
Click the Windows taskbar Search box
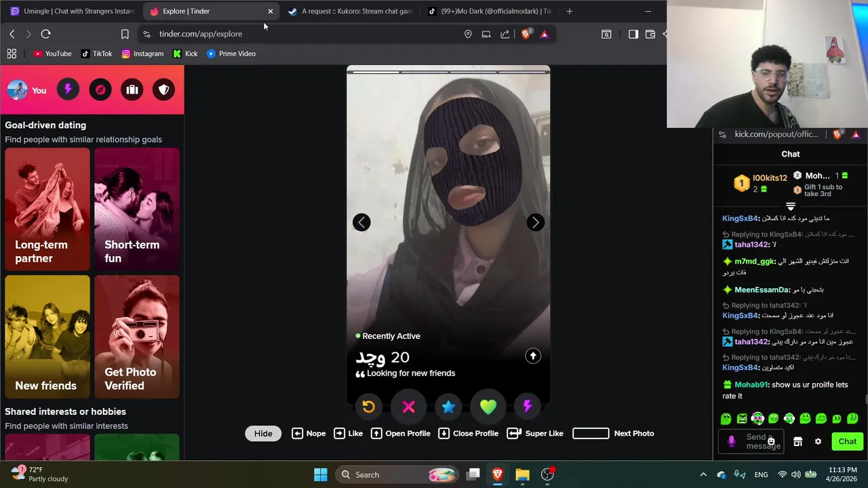(x=398, y=474)
